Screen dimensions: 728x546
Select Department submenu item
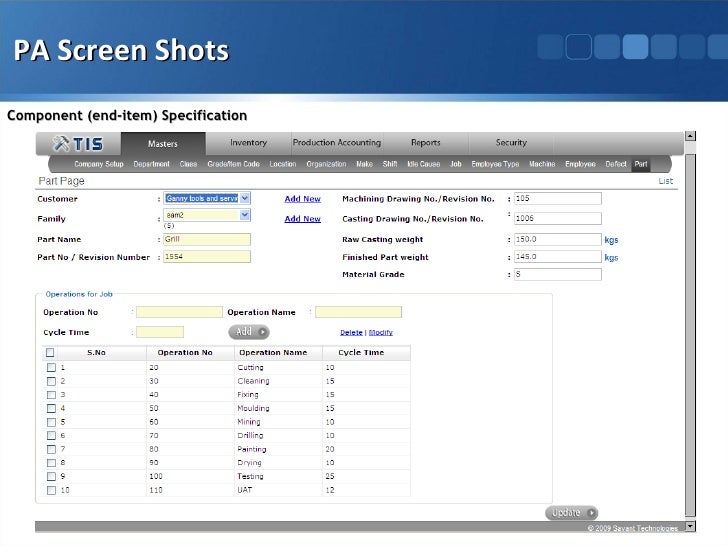151,164
